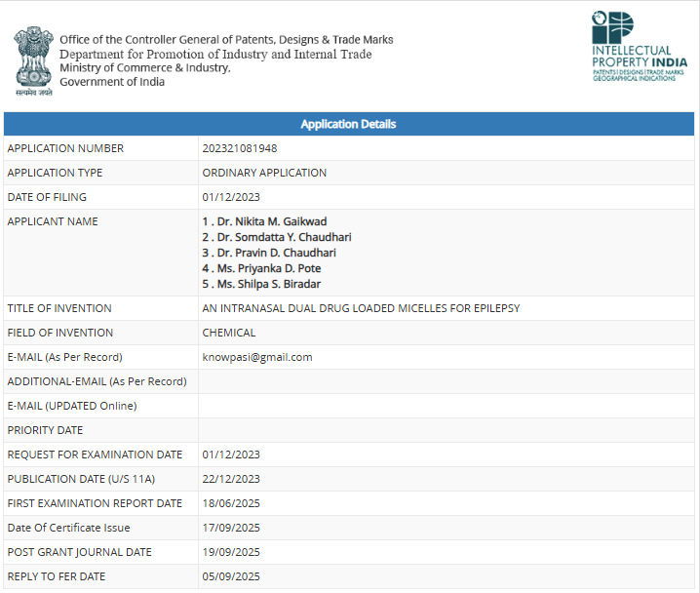The image size is (700, 593).
Task: Click the PRIORITY DATE label
Action: [x=45, y=430]
